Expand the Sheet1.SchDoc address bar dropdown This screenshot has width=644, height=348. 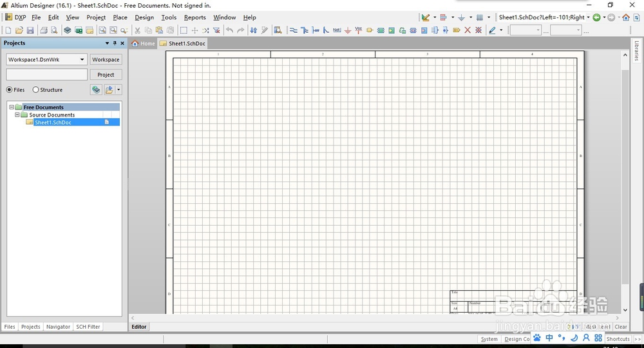[x=588, y=17]
